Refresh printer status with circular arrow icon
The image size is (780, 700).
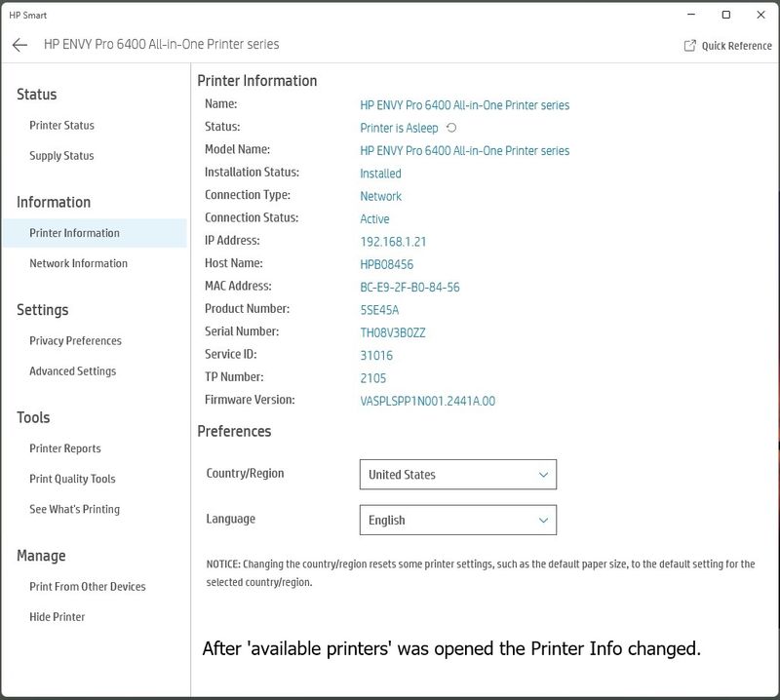pos(451,128)
